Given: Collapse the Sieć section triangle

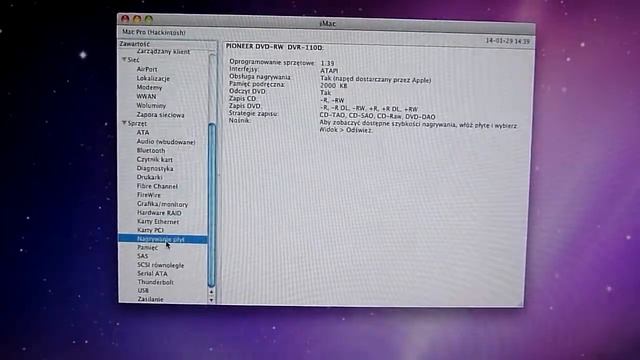Looking at the screenshot, I should tap(124, 60).
